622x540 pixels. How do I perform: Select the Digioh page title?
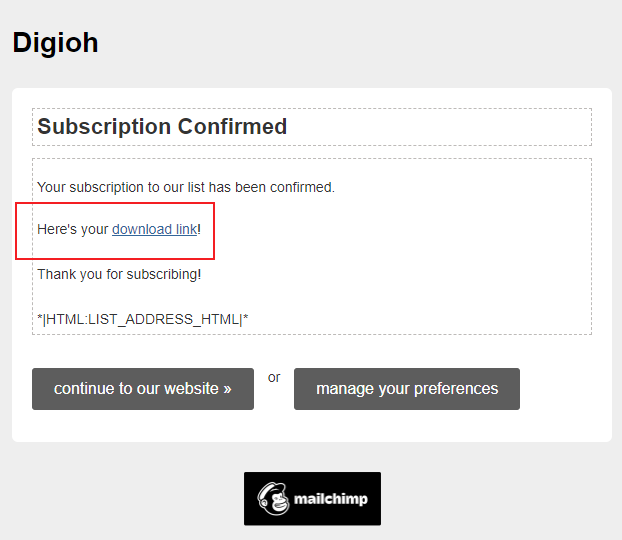tap(55, 43)
